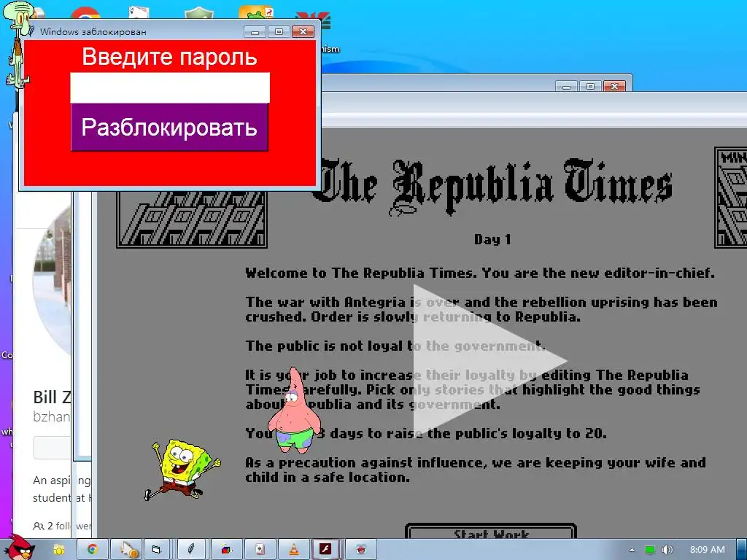
Task: Click the Show desktop strip beside the clock
Action: coord(741,550)
